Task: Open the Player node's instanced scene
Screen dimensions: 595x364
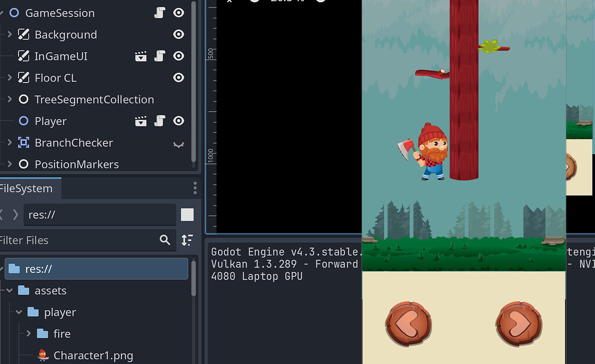Action: pos(140,121)
